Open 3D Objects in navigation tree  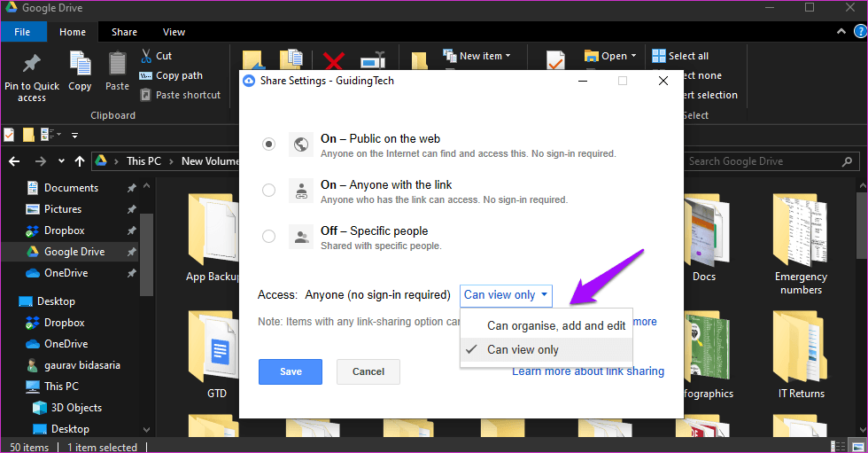[76, 408]
